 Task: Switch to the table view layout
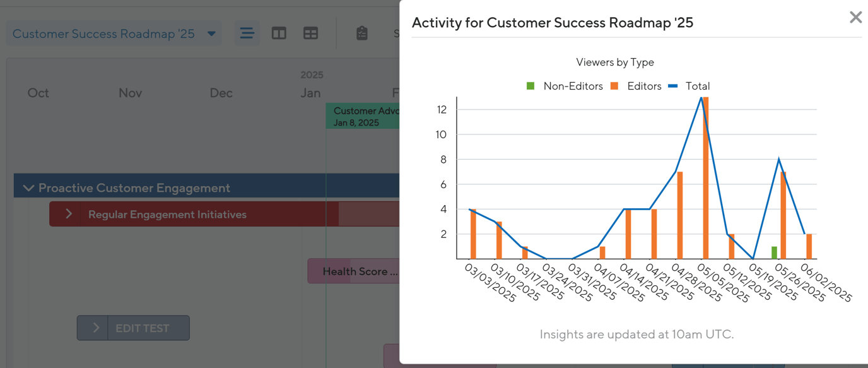point(310,33)
